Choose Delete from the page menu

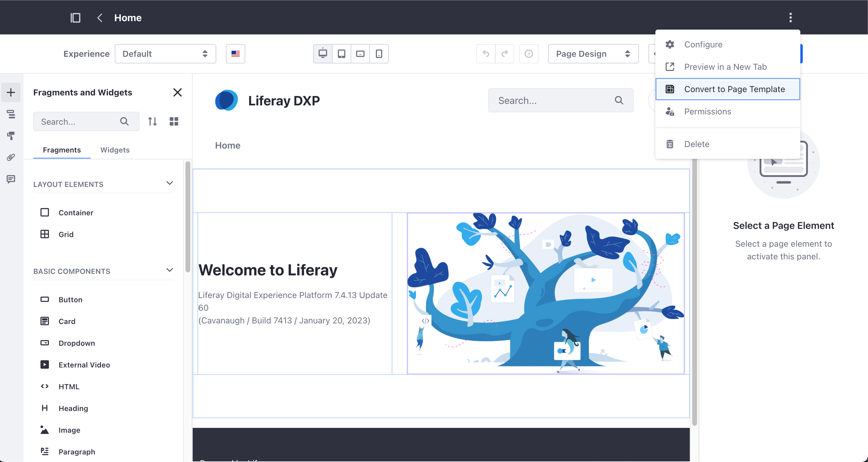[728, 144]
